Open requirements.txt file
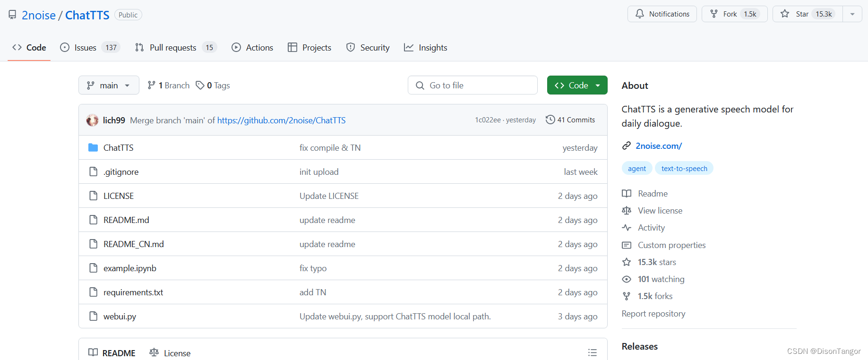Image resolution: width=868 pixels, height=360 pixels. [133, 292]
